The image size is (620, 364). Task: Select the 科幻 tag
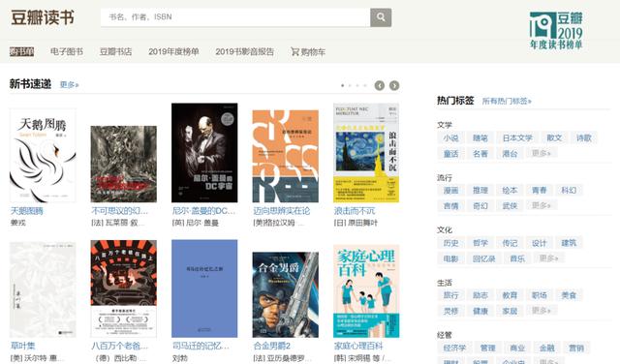click(569, 191)
